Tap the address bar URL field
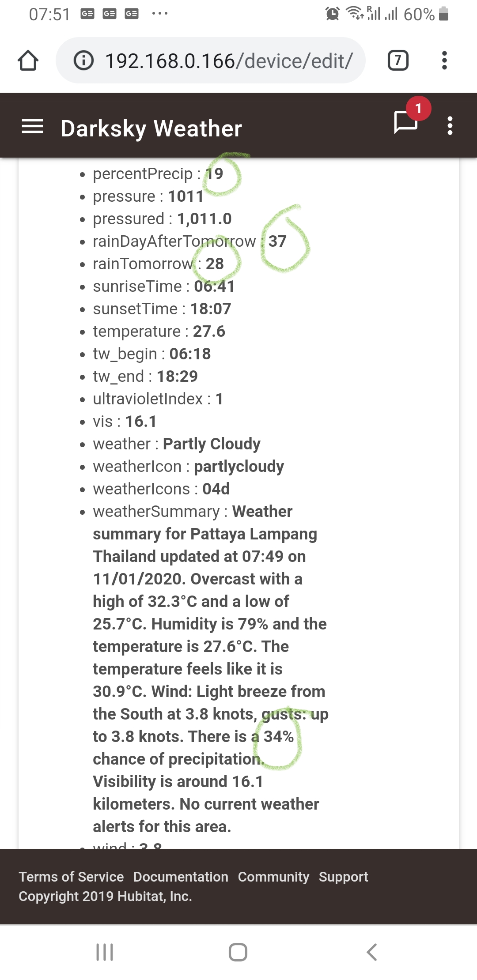The image size is (477, 980). (x=228, y=60)
